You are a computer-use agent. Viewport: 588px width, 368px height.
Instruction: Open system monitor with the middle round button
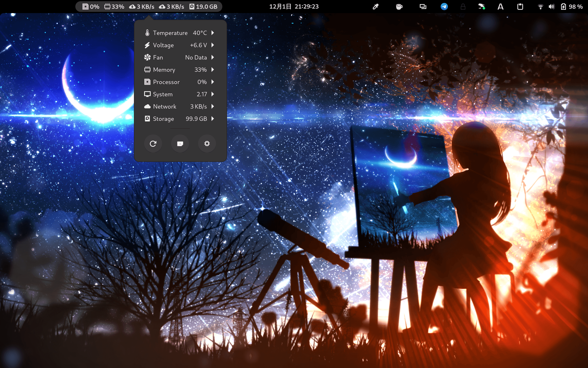tap(180, 144)
